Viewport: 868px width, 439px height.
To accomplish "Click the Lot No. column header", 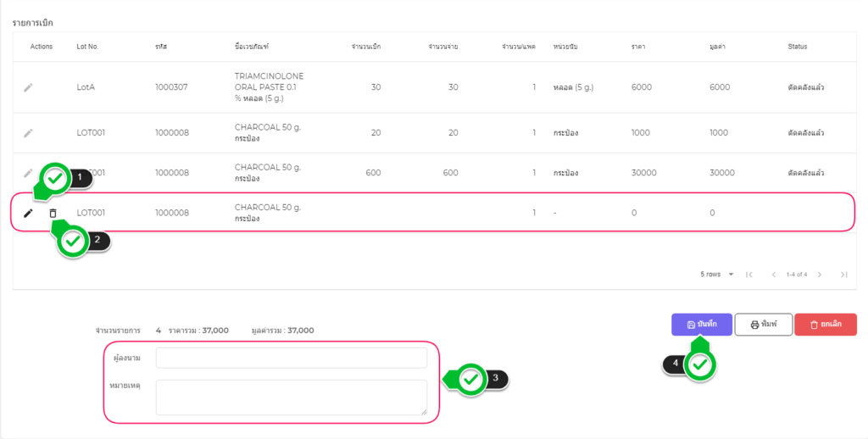I will coord(87,47).
